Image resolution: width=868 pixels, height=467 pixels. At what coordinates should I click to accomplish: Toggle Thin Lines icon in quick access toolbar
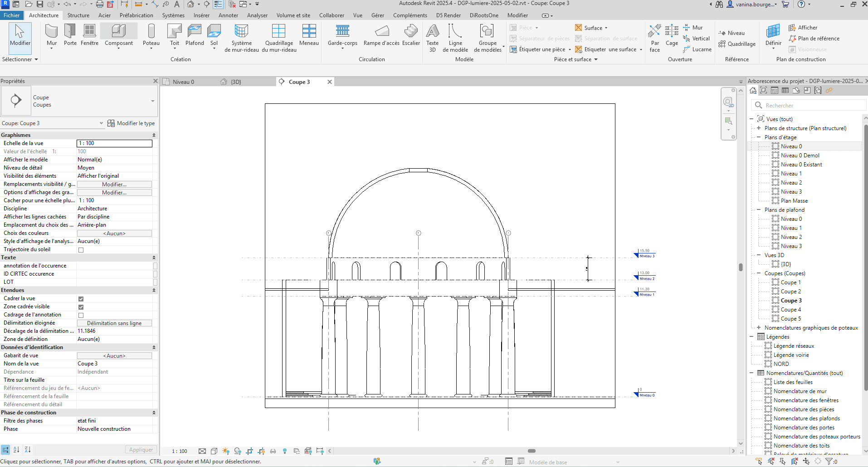(218, 4)
